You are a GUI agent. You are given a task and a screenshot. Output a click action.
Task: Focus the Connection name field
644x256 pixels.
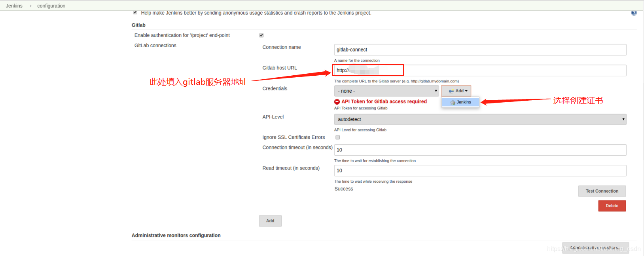pyautogui.click(x=480, y=50)
